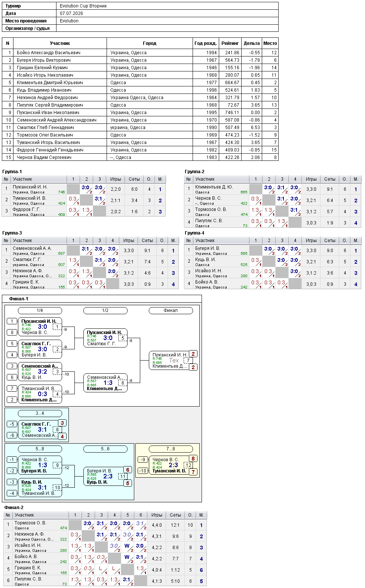This screenshot has width=365, height=588.
Task: Select participant Климентьев Дмитрий Юрьевич
Action: coord(50,83)
